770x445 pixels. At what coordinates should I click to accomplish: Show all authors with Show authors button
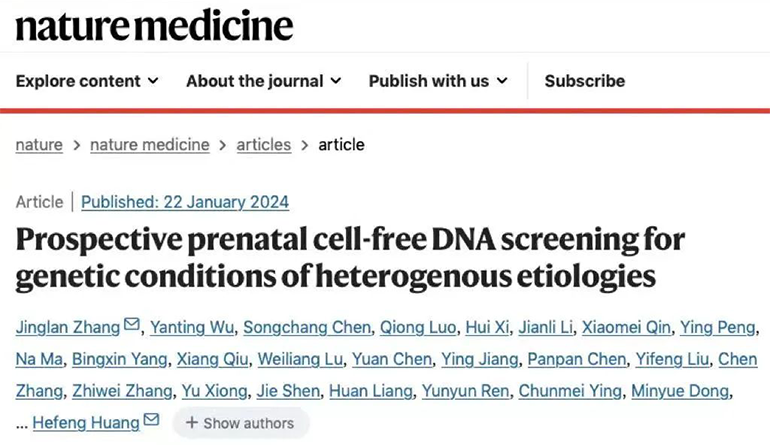240,423
